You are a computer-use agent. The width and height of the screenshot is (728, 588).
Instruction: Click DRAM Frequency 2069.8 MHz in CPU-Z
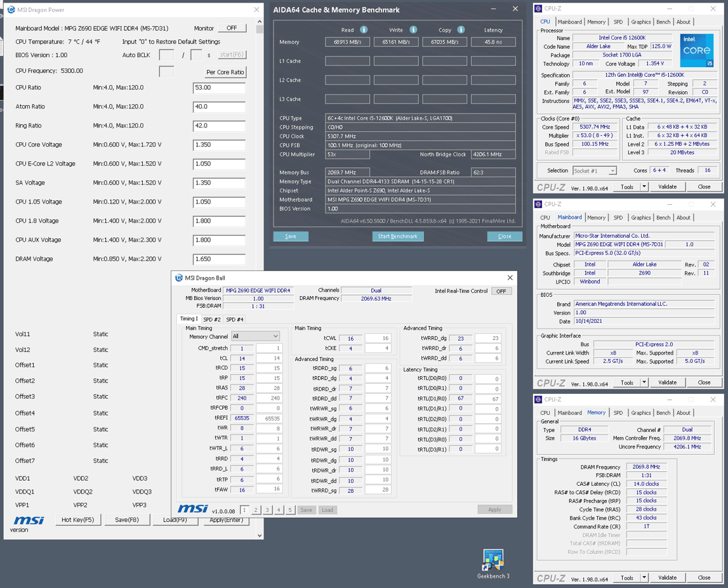pos(646,467)
